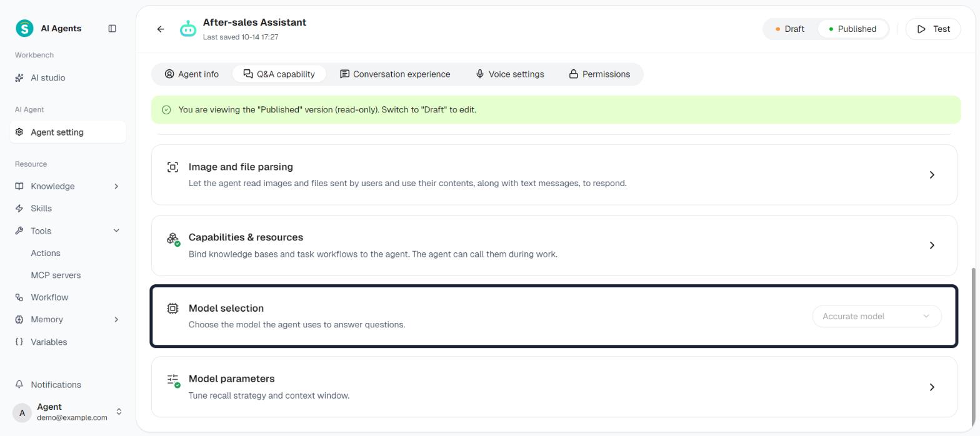Click the Memory brain icon

coord(19,319)
